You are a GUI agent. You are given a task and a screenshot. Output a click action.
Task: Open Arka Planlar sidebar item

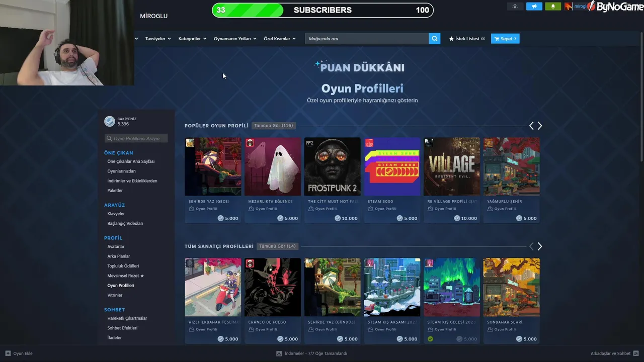pyautogui.click(x=119, y=256)
